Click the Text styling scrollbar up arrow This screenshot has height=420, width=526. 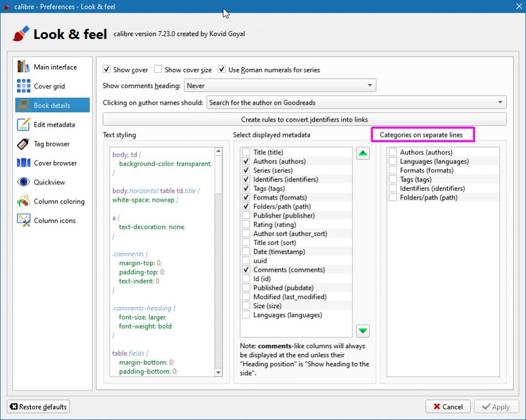click(219, 151)
